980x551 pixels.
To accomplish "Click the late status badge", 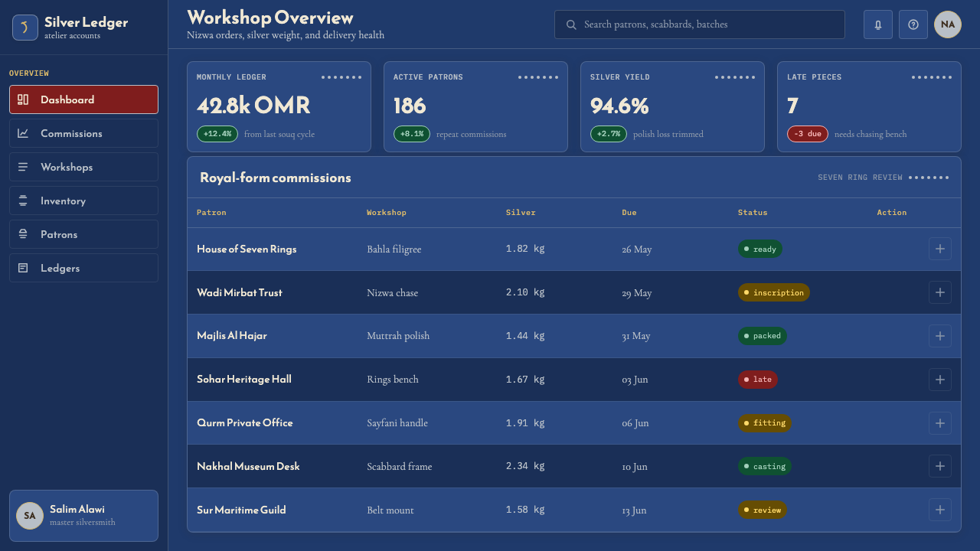I will (x=758, y=379).
